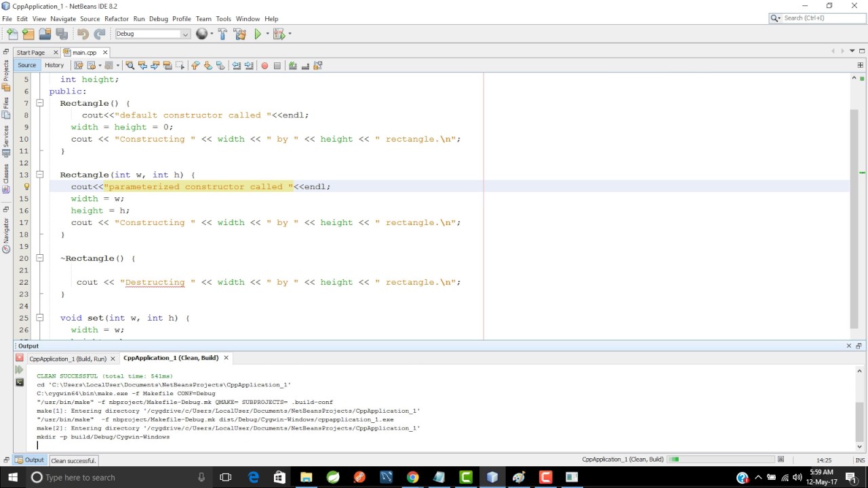The image size is (868, 488).
Task: Open the File menu
Action: 7,19
